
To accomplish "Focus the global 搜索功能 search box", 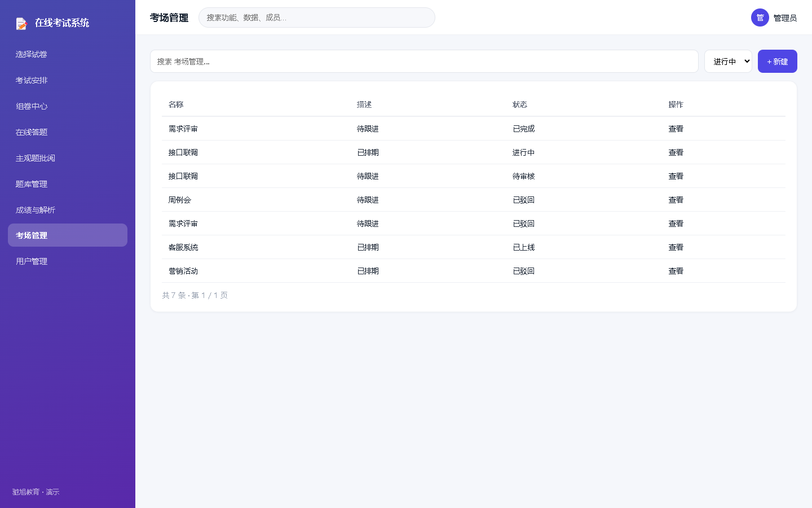I will 317,17.
